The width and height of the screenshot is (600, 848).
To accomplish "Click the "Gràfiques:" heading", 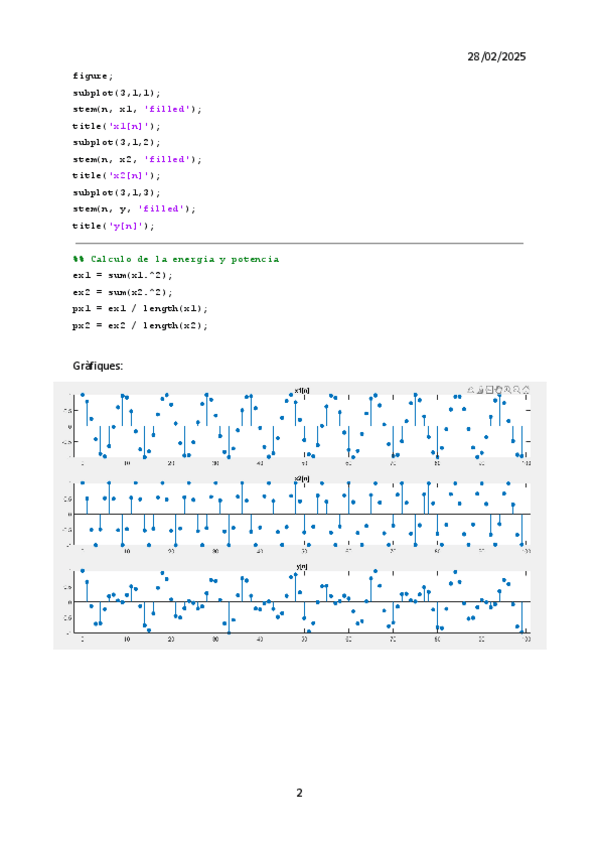I will 98,365.
